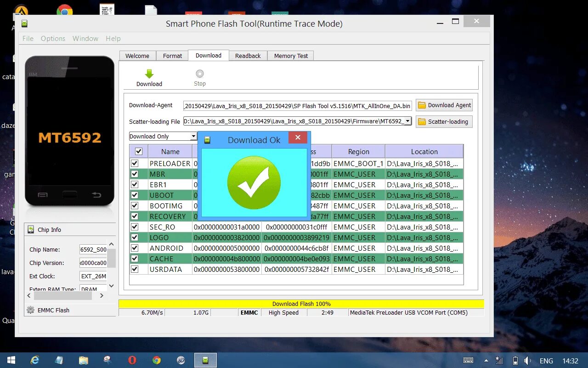Screen dimensions: 588x368
Task: Uncheck the ANDROID row checkbox
Action: coord(135,248)
